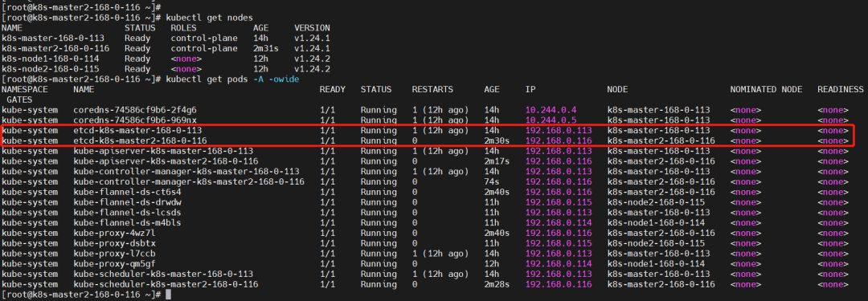Select pod kube-scheduler-k8s-master-168-0-113
The width and height of the screenshot is (868, 301).
tap(162, 274)
